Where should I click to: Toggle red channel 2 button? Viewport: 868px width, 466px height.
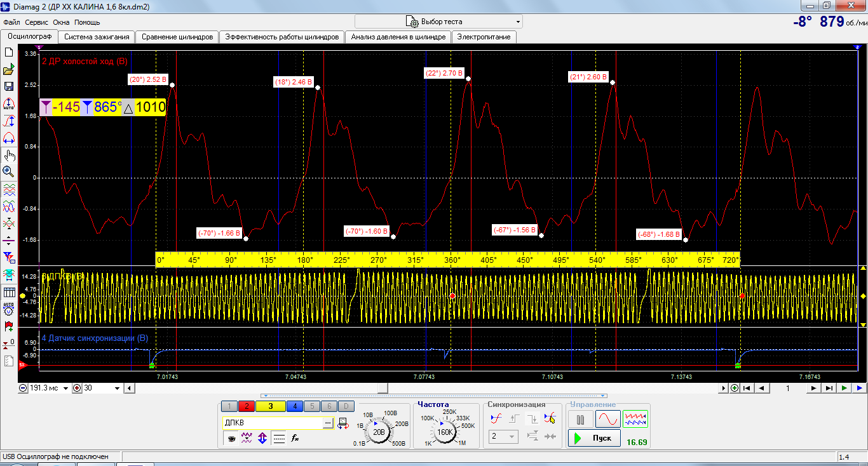tap(246, 406)
